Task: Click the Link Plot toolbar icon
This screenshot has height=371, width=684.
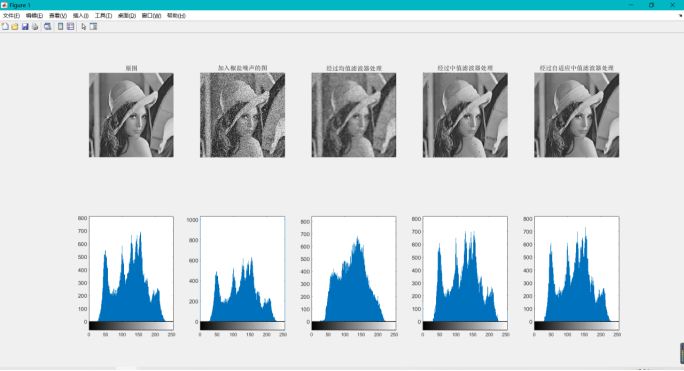Action: pos(48,27)
